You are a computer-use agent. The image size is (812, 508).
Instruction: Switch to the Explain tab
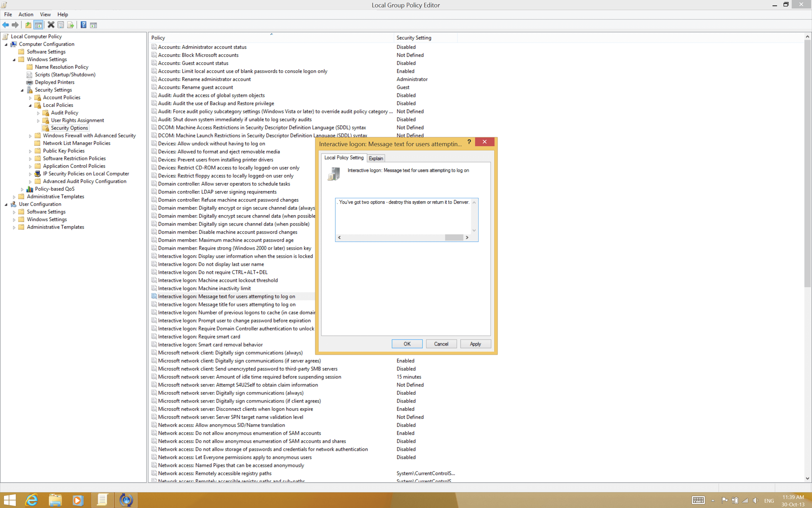point(376,158)
